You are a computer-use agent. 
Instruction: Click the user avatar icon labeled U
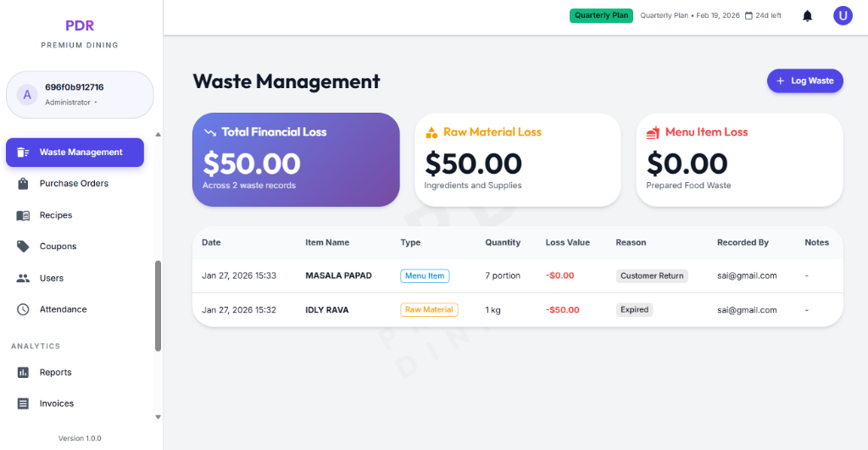pyautogui.click(x=843, y=15)
